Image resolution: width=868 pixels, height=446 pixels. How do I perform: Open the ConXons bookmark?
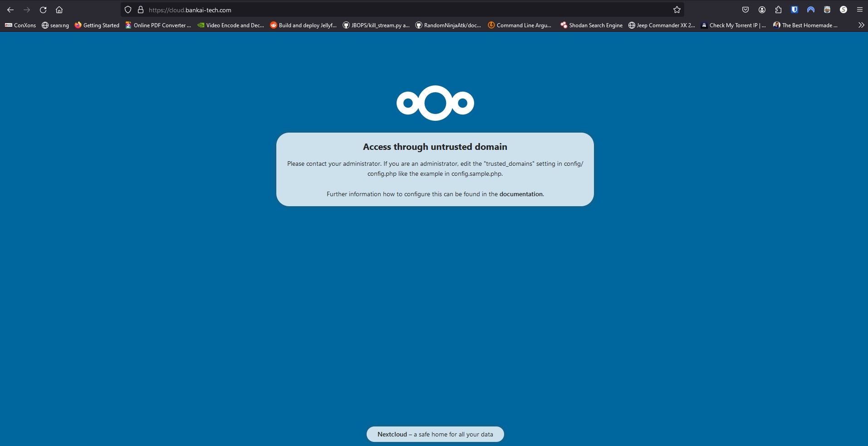20,25
